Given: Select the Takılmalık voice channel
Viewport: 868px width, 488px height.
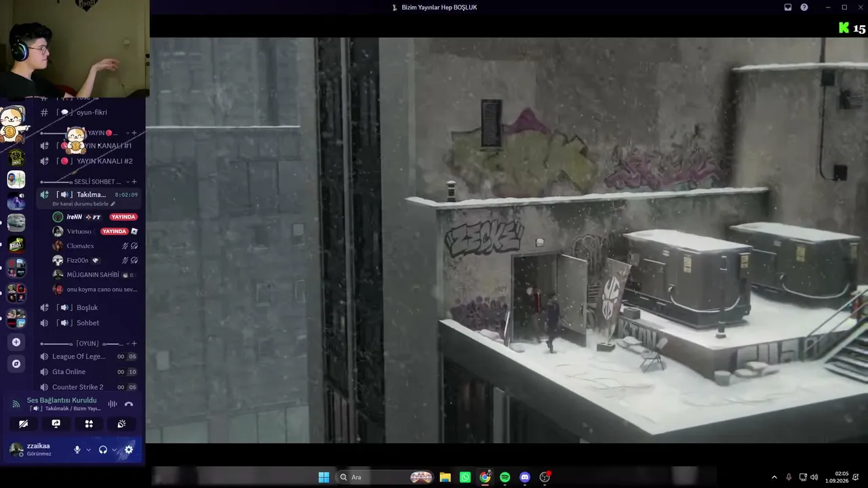Looking at the screenshot, I should tap(89, 195).
